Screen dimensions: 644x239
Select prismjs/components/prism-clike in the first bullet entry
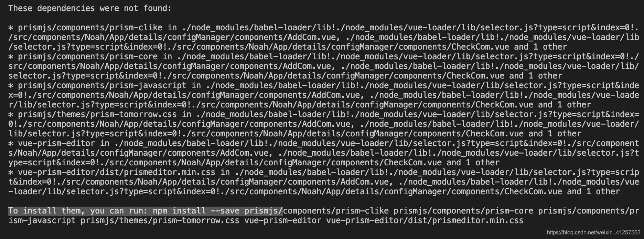[x=90, y=28]
